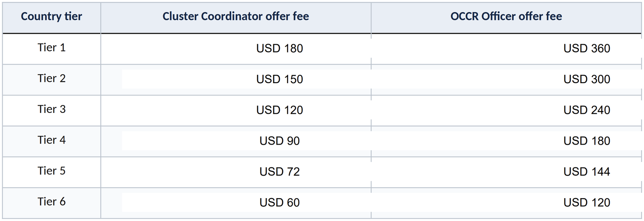This screenshot has height=221, width=644.
Task: Select the Tier 3 row label
Action: [x=52, y=109]
